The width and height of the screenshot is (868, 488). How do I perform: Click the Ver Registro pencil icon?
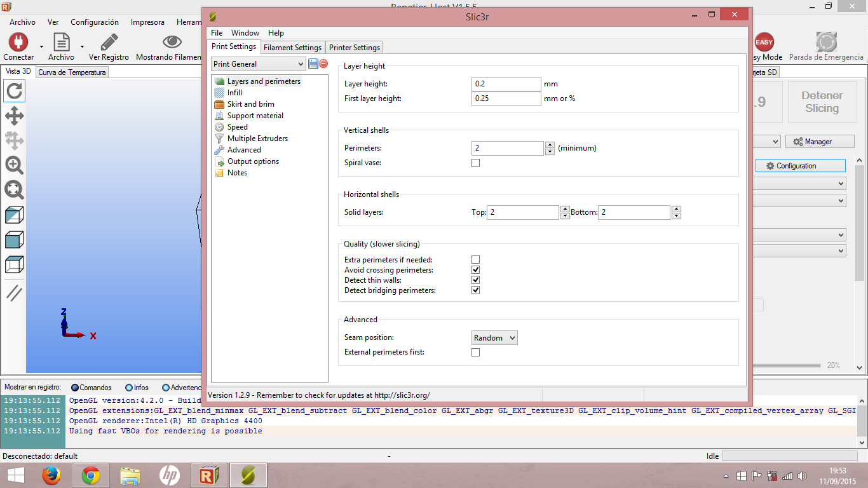point(109,42)
